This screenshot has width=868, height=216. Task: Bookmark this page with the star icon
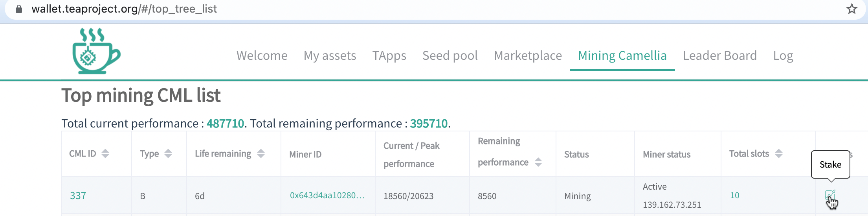[851, 9]
